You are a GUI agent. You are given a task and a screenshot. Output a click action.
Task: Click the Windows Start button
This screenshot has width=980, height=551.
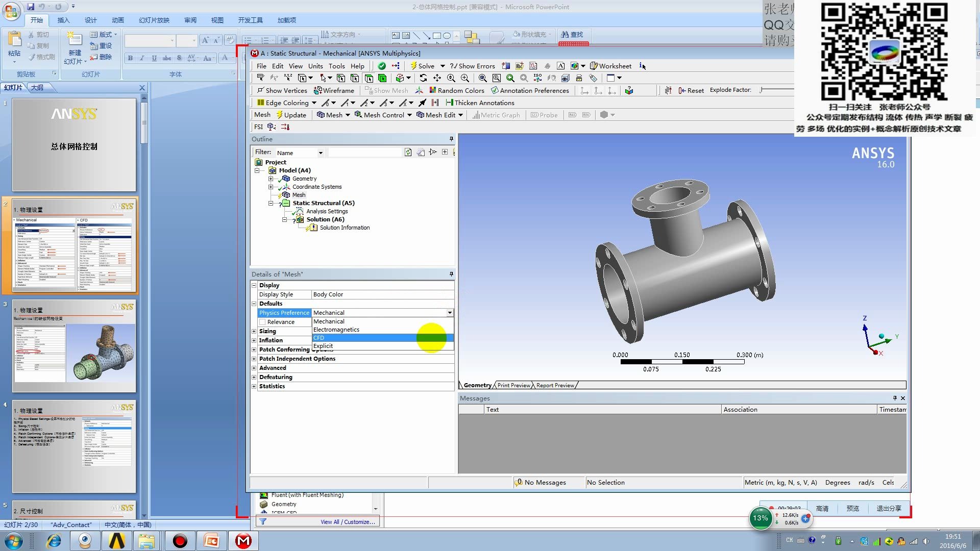pos(14,541)
